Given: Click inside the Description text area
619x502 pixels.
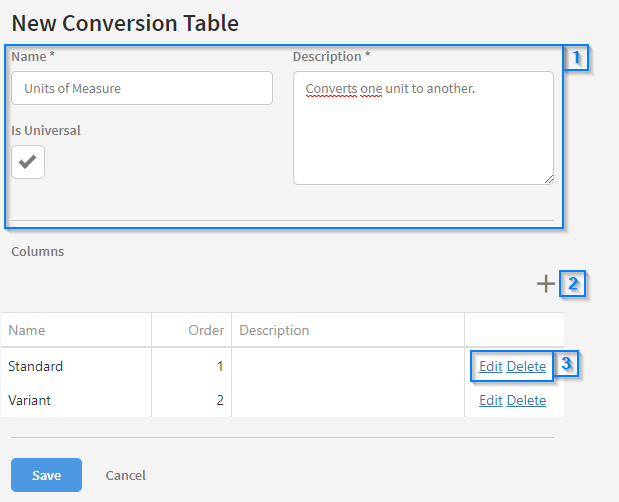Looking at the screenshot, I should [423, 128].
